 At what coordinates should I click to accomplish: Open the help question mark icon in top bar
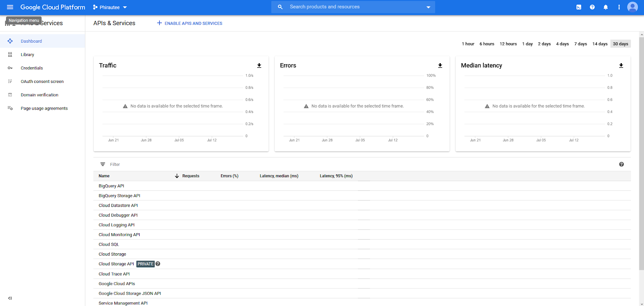592,7
